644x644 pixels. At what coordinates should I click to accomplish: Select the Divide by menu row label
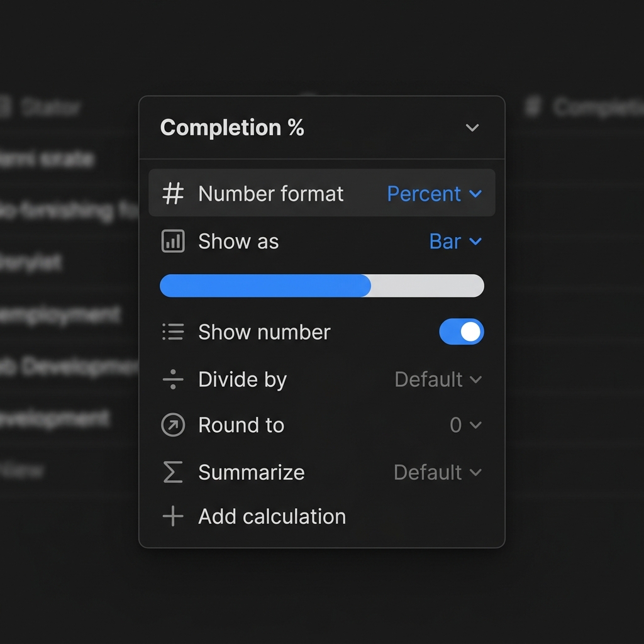[x=242, y=379]
